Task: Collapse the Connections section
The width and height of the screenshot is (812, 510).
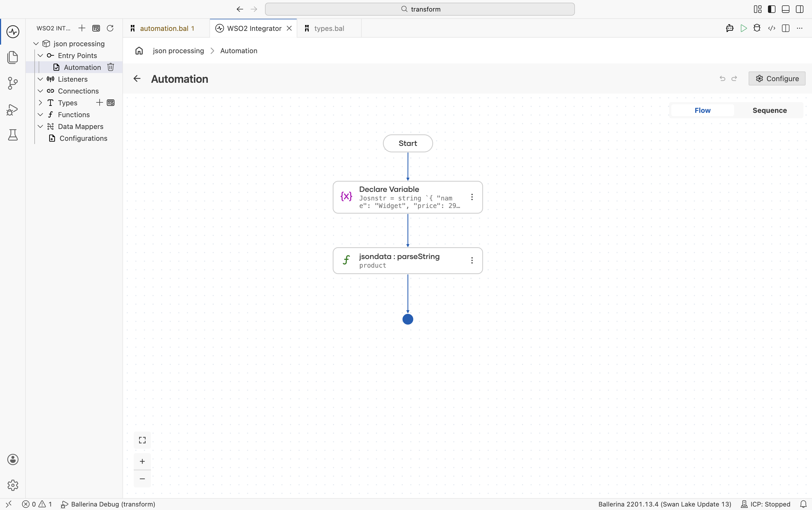Action: 40,91
